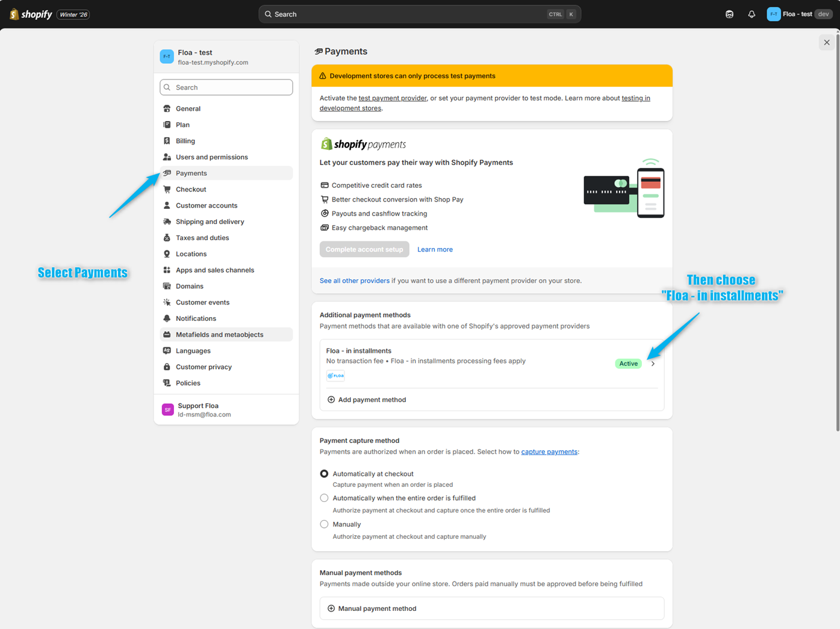Viewport: 840px width, 629px height.
Task: Click Add payment method
Action: [366, 400]
